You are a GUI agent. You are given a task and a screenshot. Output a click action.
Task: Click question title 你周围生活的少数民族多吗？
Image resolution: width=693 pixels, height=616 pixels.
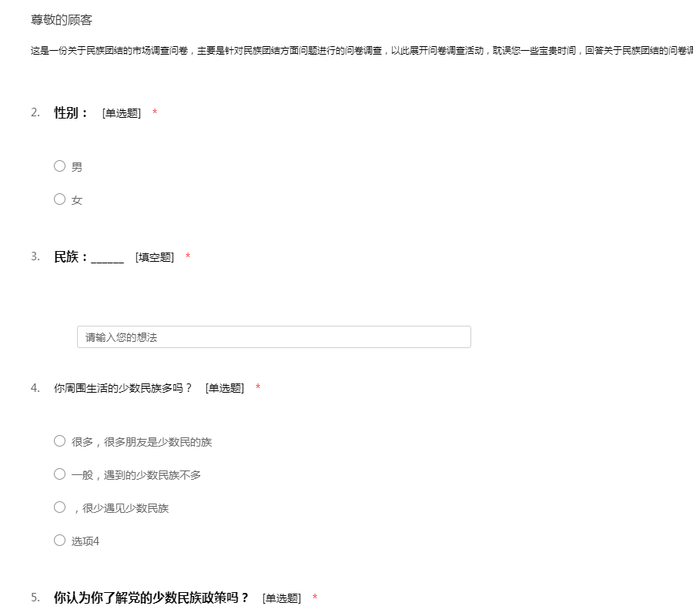click(122, 387)
